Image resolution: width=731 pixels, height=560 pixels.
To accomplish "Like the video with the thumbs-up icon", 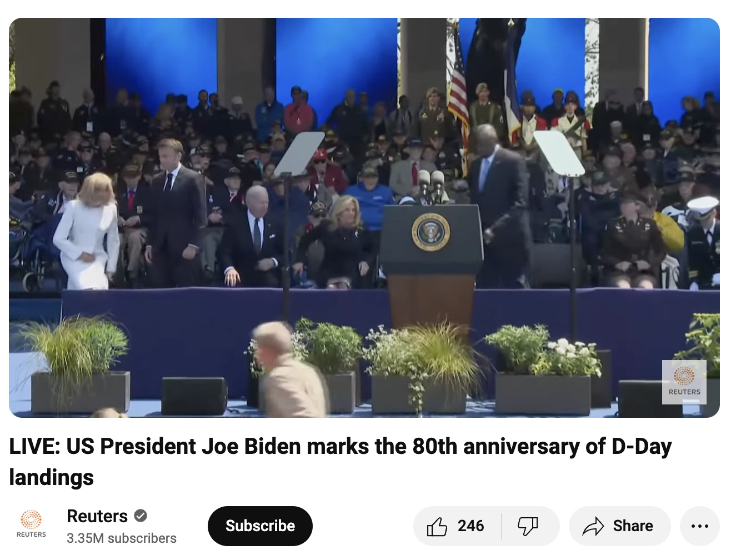I will click(437, 526).
